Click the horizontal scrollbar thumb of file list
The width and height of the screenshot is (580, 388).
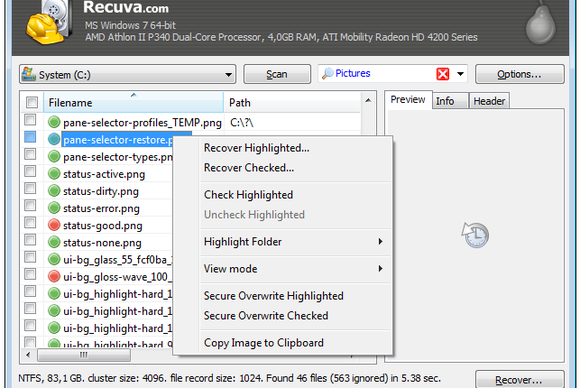84,355
